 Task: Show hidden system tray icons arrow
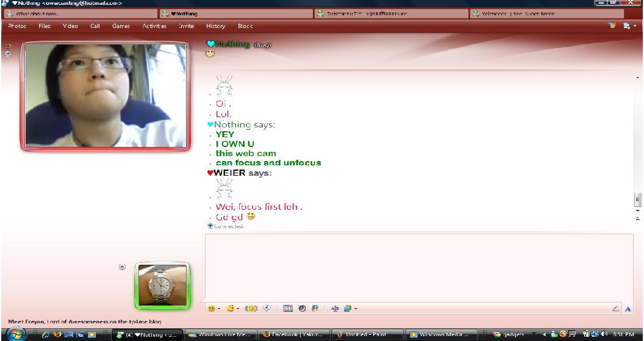(x=544, y=334)
